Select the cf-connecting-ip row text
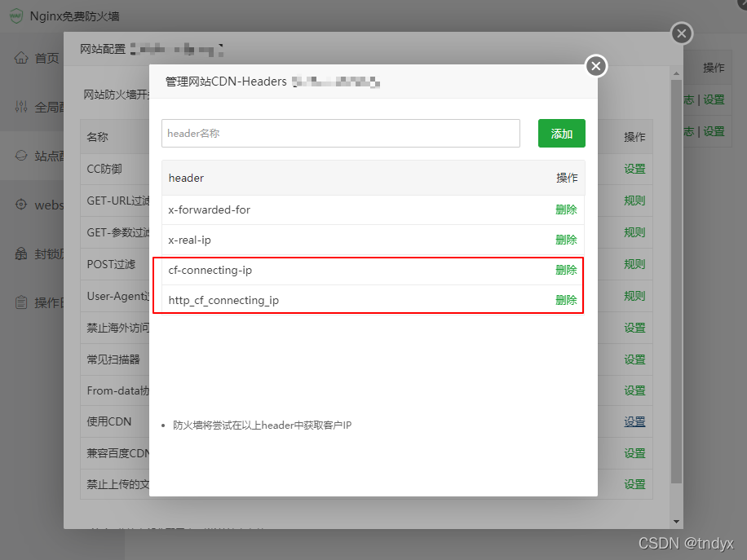 210,270
